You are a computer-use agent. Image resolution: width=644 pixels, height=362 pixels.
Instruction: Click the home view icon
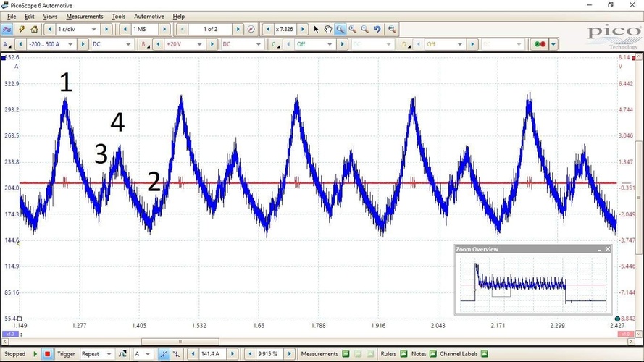34,29
